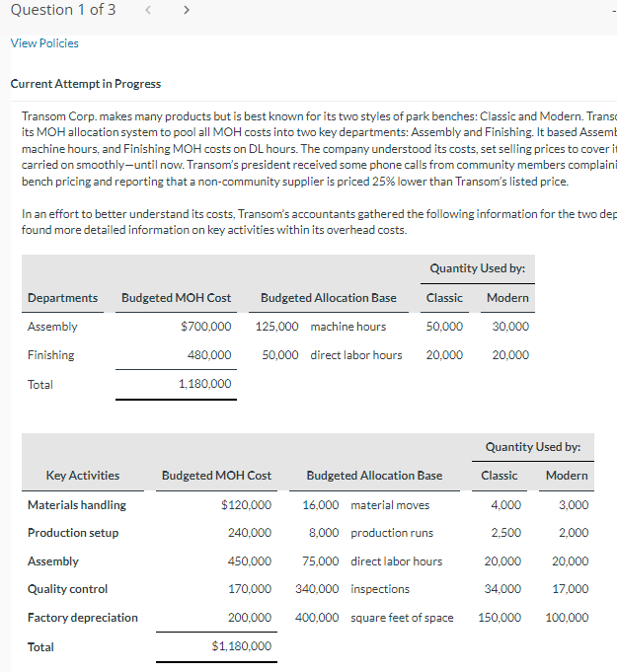Click Modern production runs 2,000
The image size is (617, 672).
coord(574,533)
